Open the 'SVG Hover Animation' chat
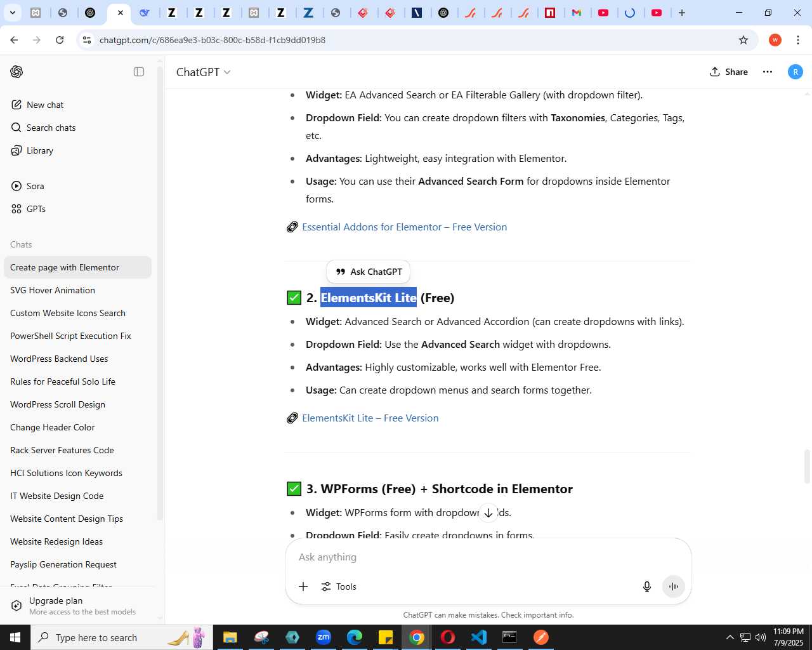This screenshot has width=812, height=650. (x=77, y=290)
